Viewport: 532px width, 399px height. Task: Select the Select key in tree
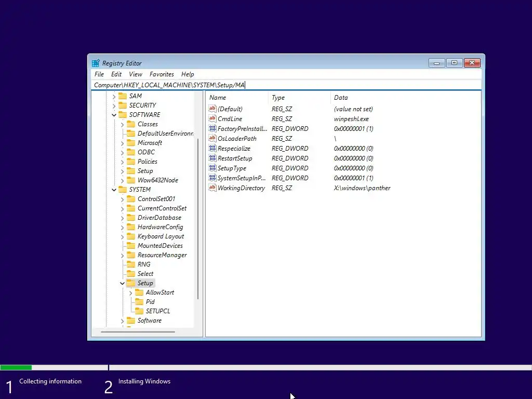(145, 274)
